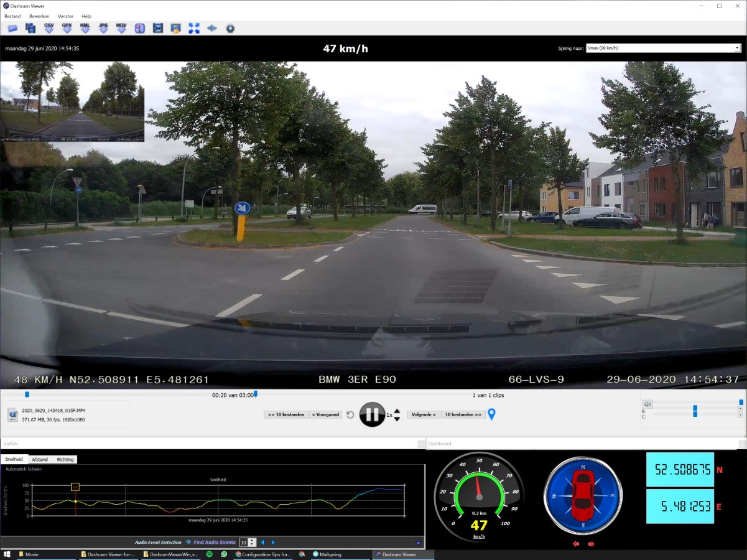
Task: Switch to Mailspring in the taskbar
Action: tap(341, 554)
